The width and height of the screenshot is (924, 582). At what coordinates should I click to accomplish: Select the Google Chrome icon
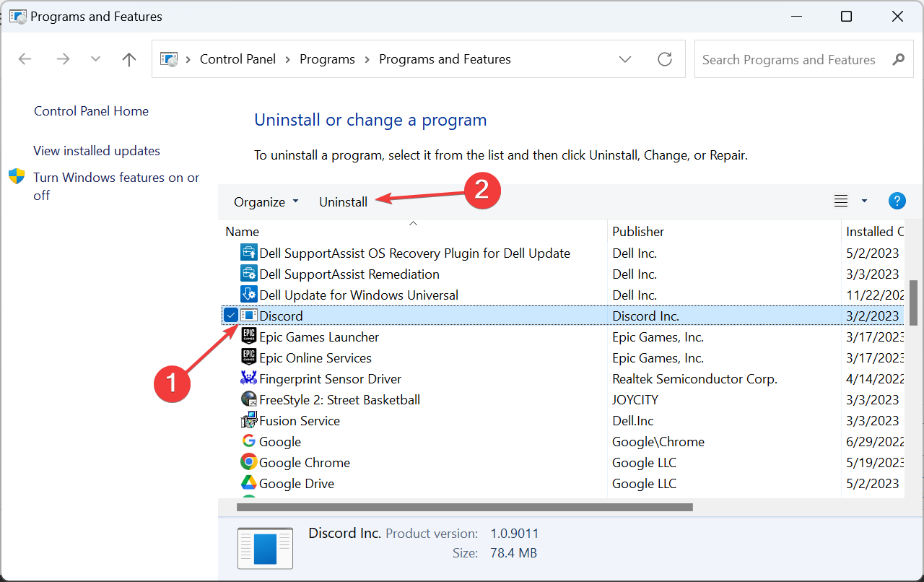pyautogui.click(x=249, y=462)
